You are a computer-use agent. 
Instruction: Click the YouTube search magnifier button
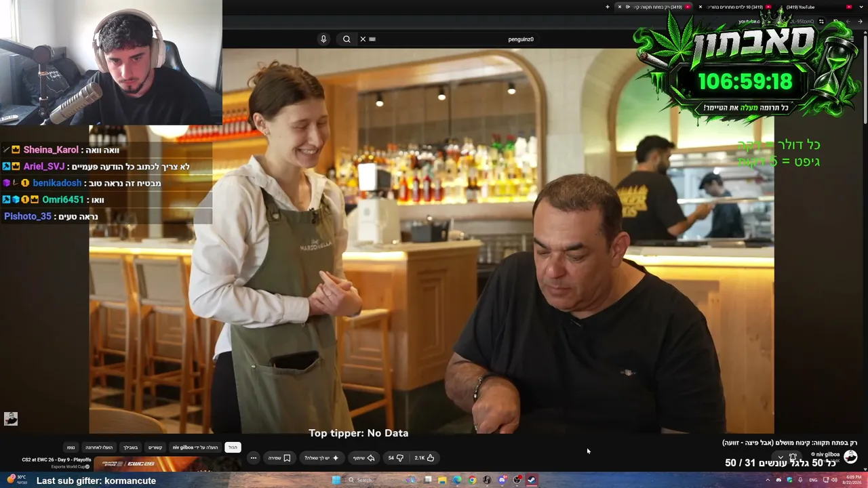(347, 39)
